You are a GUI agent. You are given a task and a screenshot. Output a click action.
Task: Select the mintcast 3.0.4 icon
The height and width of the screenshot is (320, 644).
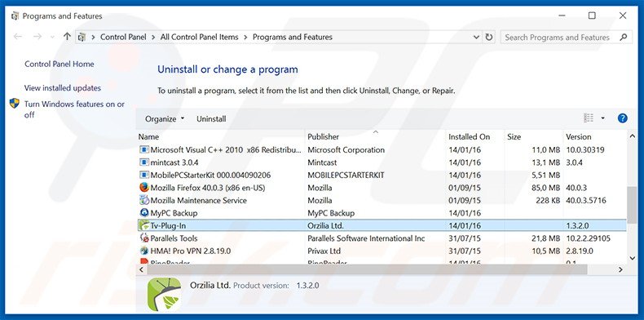[x=144, y=162]
